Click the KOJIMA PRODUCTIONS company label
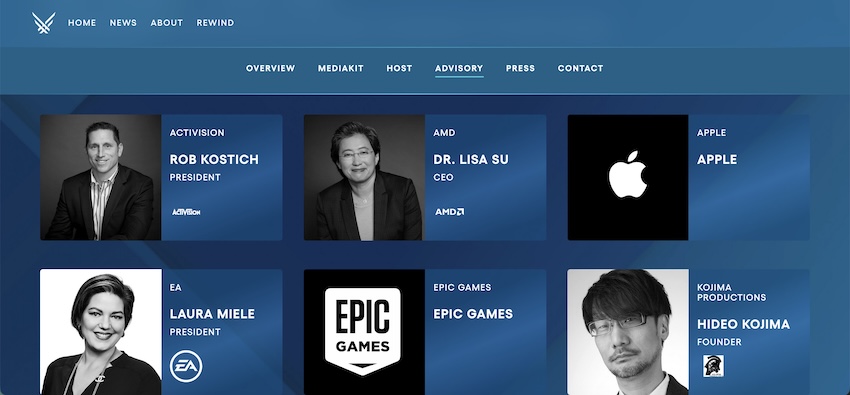 point(731,293)
